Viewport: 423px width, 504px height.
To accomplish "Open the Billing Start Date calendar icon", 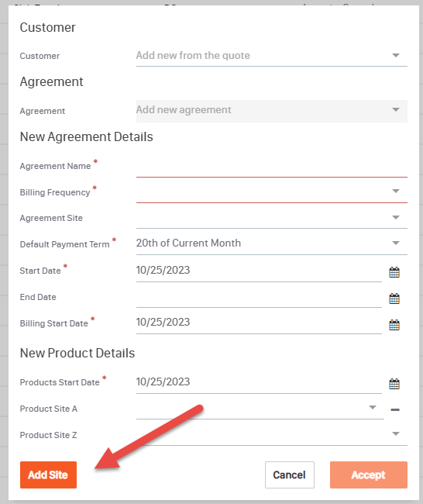I will click(394, 325).
